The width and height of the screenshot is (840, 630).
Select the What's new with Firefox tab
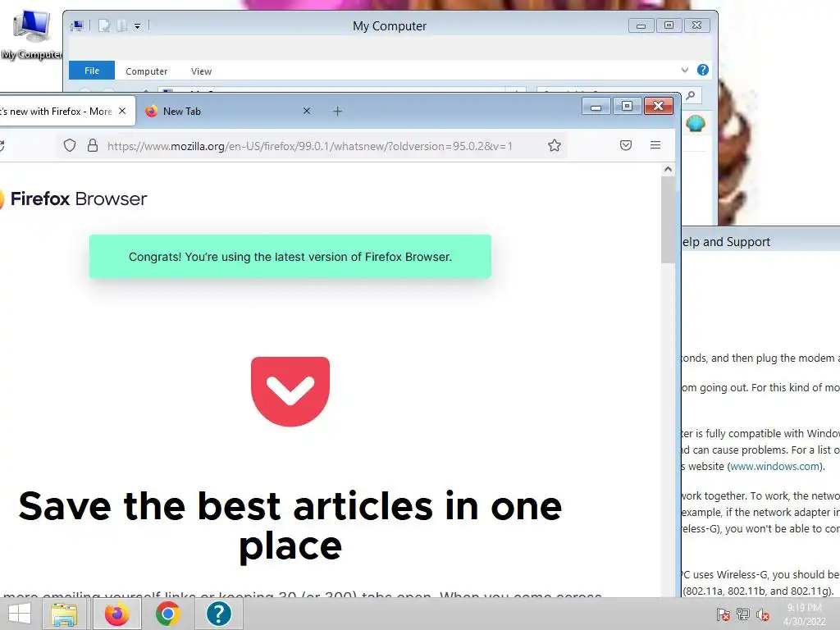point(66,111)
